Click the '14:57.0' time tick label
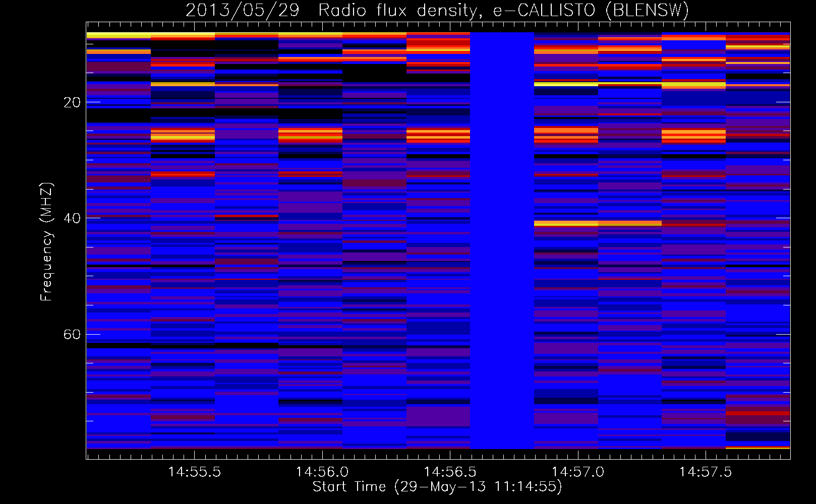This screenshot has height=504, width=816. click(578, 472)
